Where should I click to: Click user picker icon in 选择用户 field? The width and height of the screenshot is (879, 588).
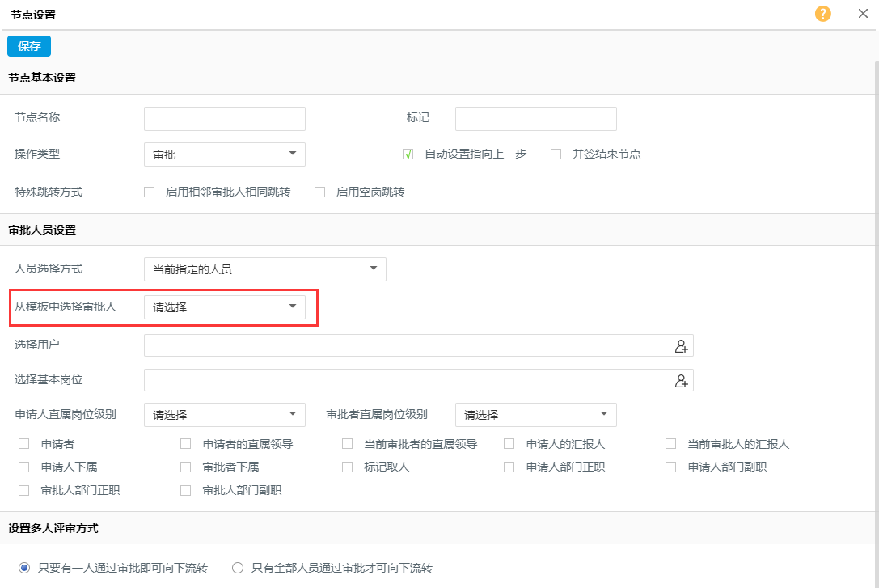[681, 346]
